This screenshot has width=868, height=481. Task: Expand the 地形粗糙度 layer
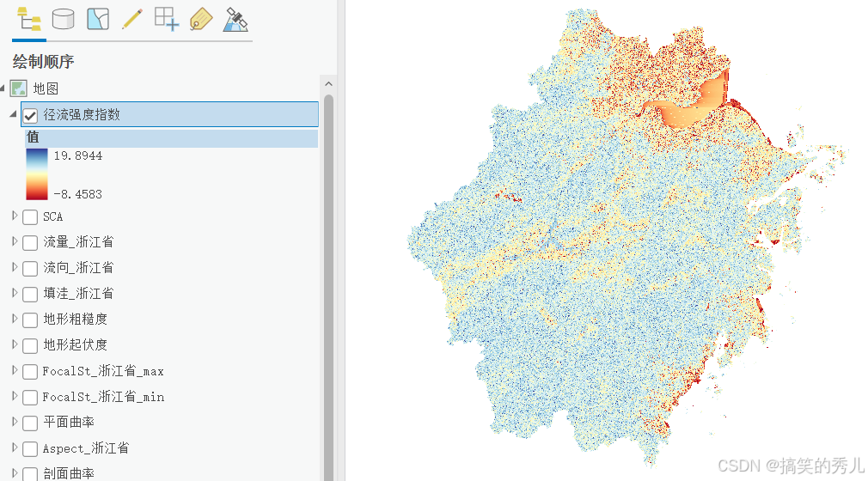15,319
